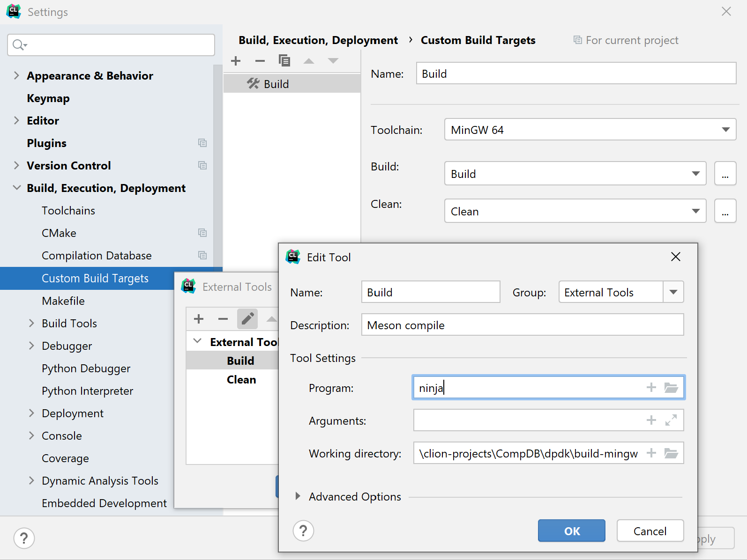Expand Dynamic Analysis Tools node
The image size is (747, 560).
(31, 480)
